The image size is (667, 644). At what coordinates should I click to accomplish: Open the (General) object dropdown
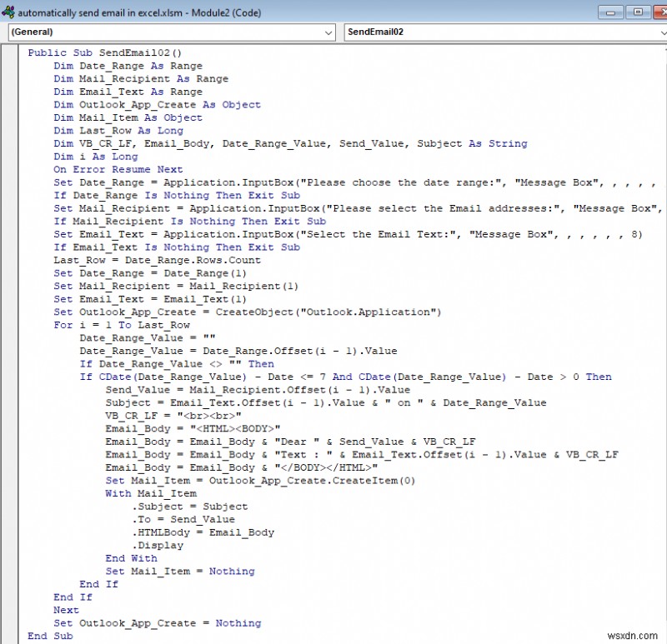coord(172,32)
